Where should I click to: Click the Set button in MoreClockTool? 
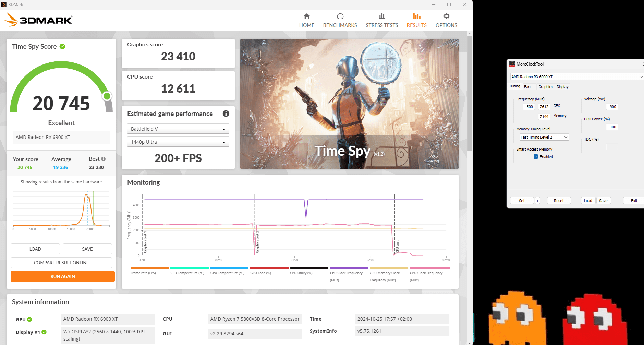pos(522,201)
